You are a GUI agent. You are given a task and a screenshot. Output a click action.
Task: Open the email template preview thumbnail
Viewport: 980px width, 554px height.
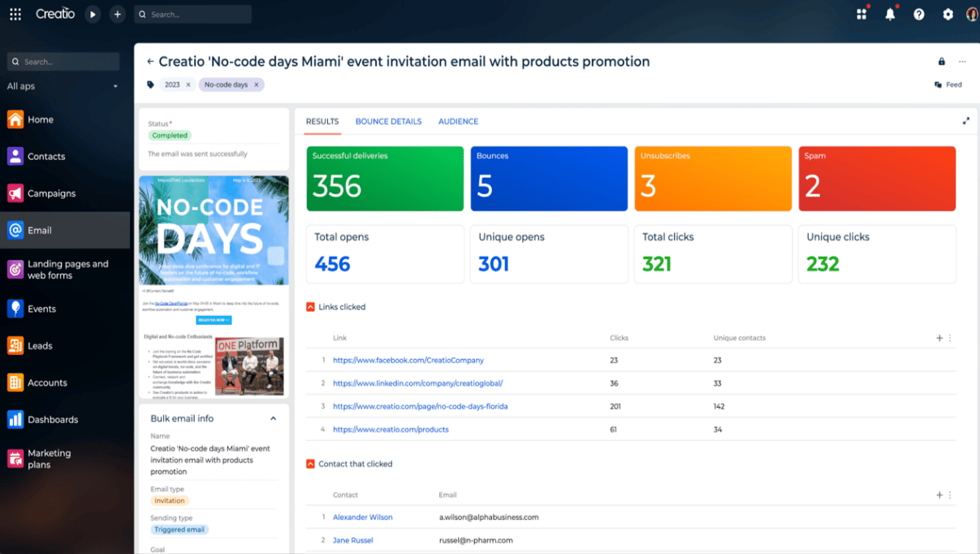(214, 286)
